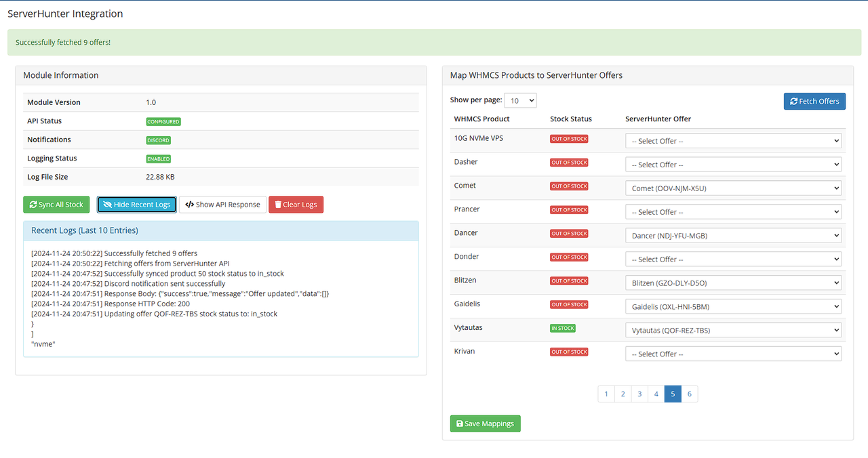Open offer dropdown for Prancer
Image resolution: width=868 pixels, height=458 pixels.
pos(733,212)
